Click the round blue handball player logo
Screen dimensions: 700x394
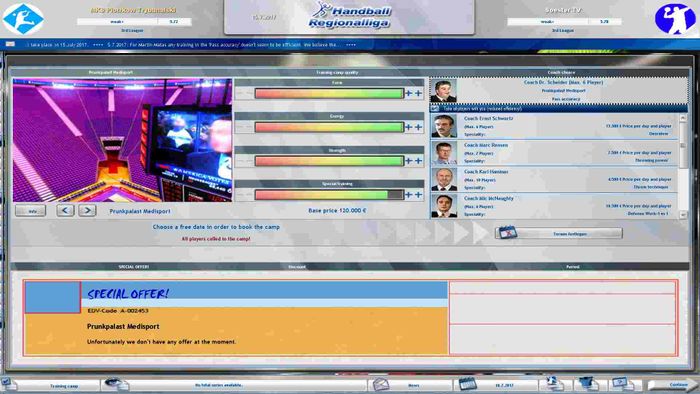tap(675, 19)
